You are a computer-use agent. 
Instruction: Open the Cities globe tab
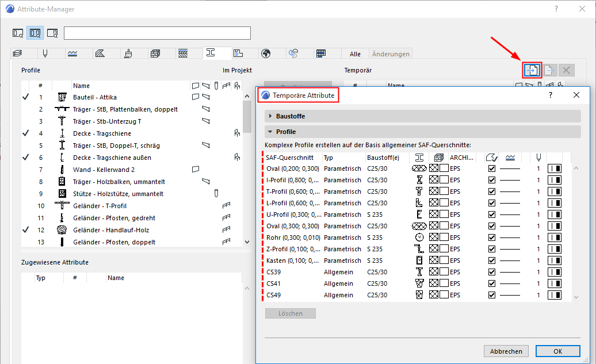(x=266, y=53)
